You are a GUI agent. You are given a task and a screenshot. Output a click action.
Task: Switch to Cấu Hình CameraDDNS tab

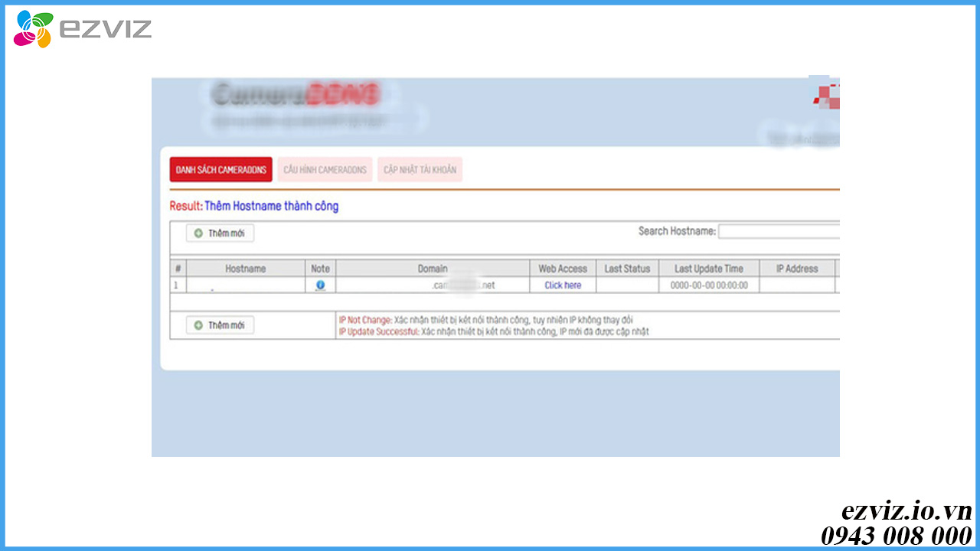[x=325, y=170]
